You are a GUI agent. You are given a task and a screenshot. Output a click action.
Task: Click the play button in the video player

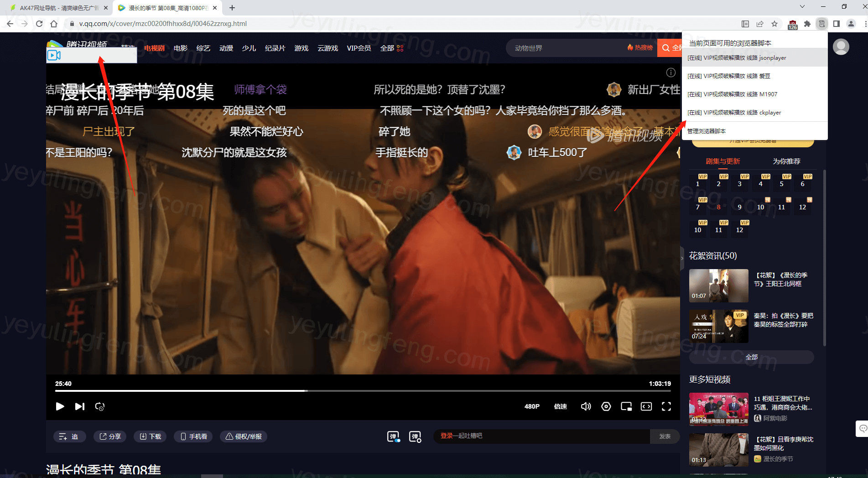pos(60,406)
